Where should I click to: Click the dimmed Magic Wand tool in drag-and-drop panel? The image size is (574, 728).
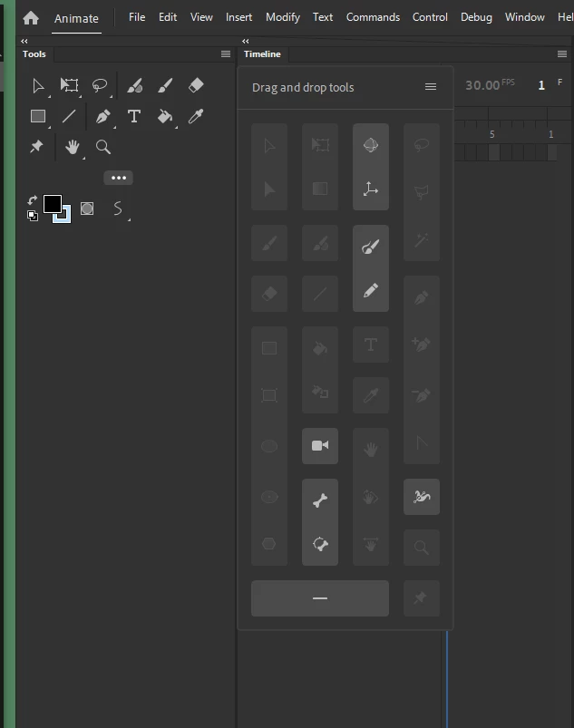pos(422,240)
